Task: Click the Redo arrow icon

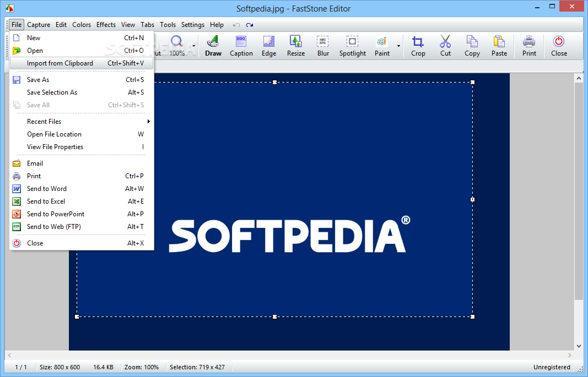Action: click(x=250, y=25)
